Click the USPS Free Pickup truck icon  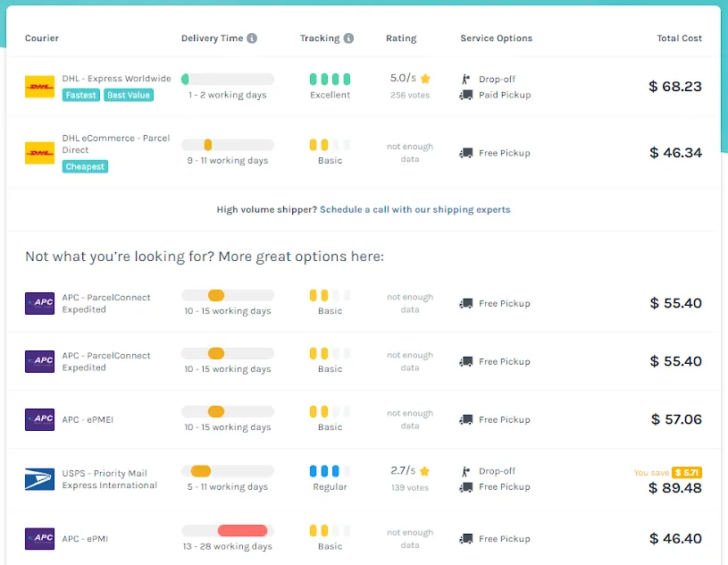(465, 487)
